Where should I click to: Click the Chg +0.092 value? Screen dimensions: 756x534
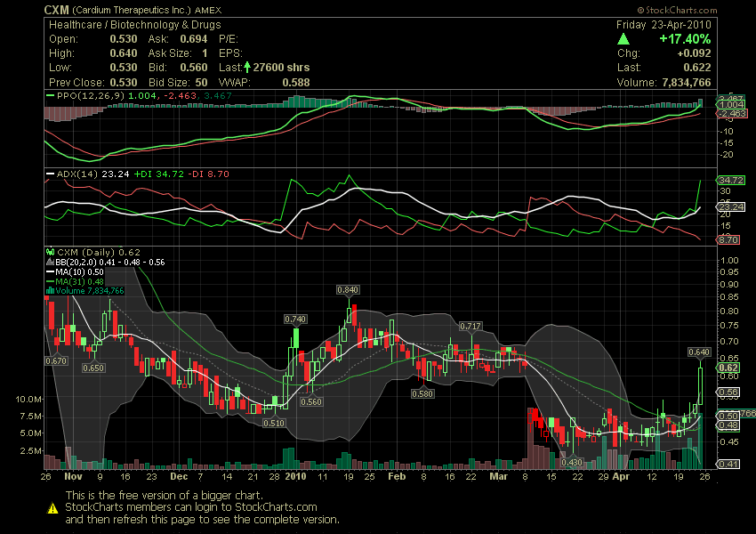tap(694, 53)
